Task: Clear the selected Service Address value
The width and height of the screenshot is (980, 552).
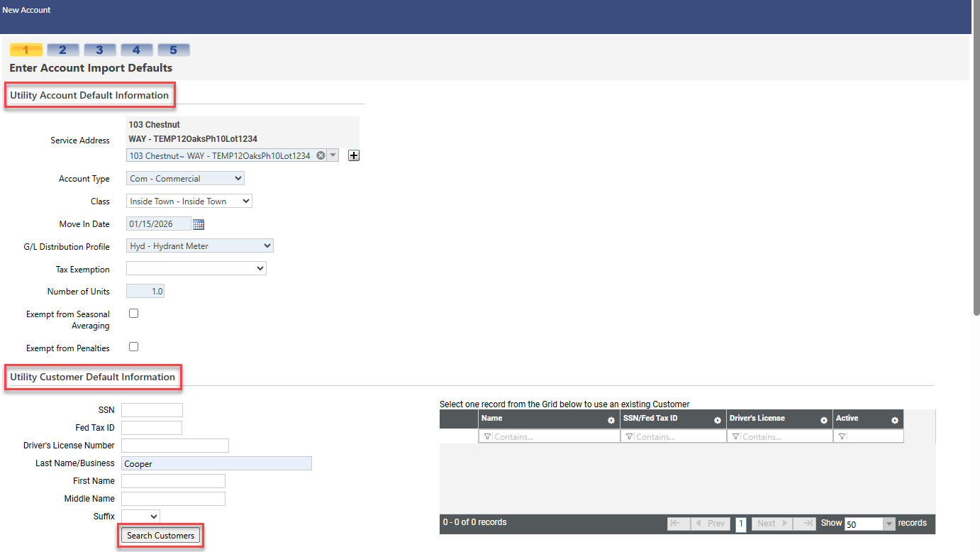Action: (321, 155)
